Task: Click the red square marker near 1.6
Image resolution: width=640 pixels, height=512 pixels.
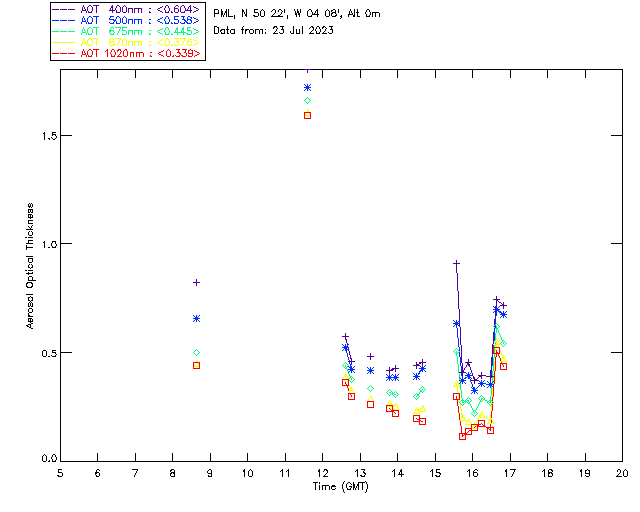Action: pyautogui.click(x=307, y=116)
